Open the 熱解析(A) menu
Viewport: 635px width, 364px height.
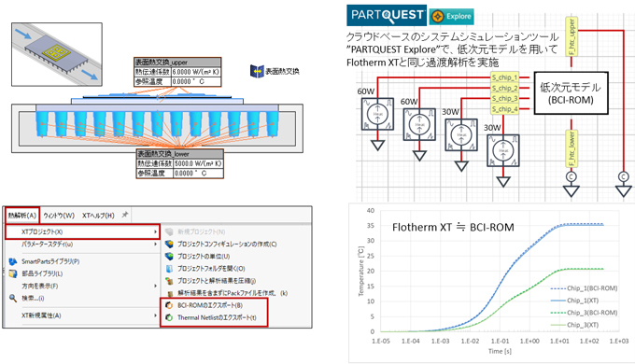coord(22,216)
